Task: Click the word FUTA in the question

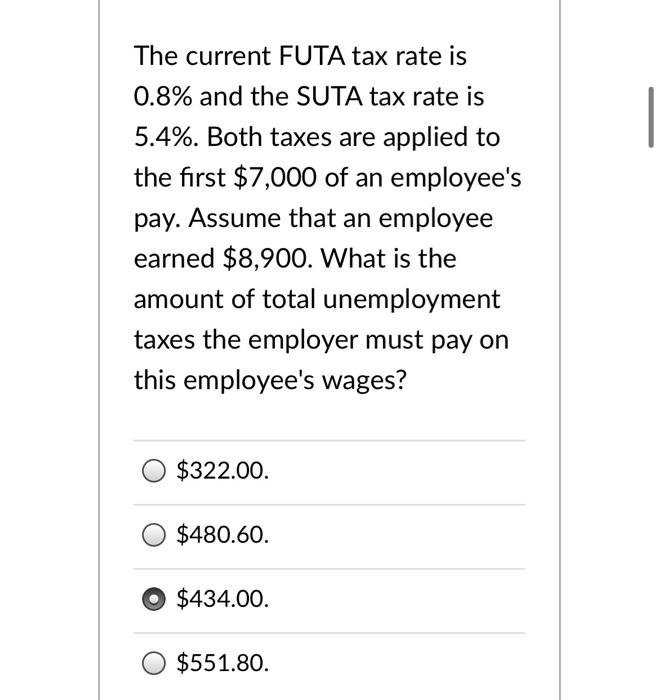Action: pyautogui.click(x=311, y=56)
